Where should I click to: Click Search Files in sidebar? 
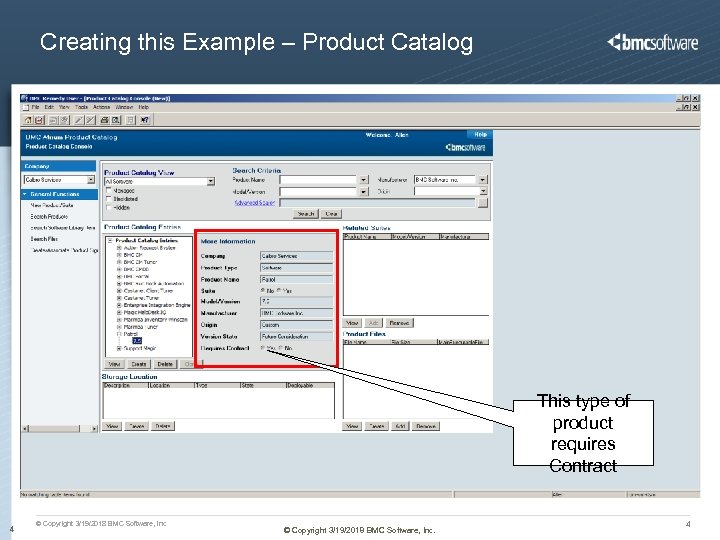click(44, 239)
